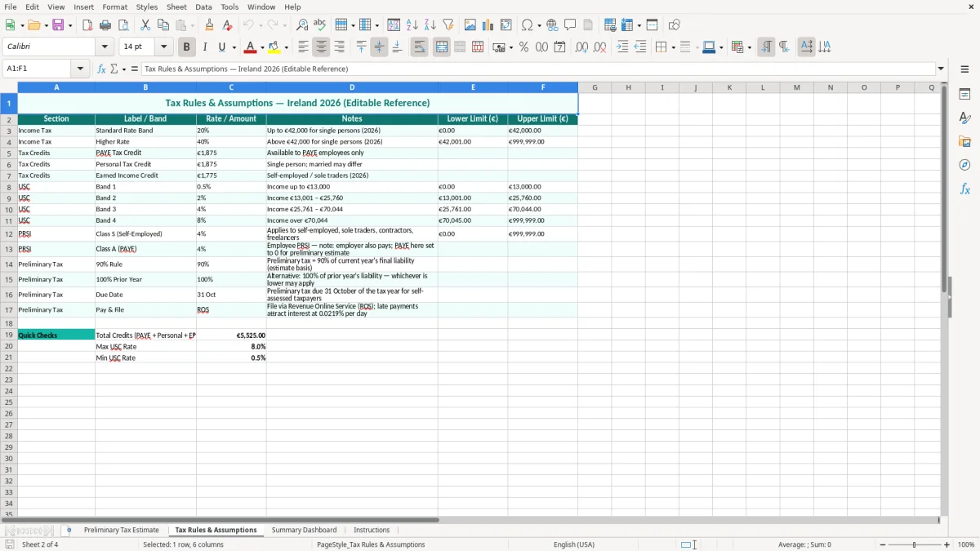Expand the formula bar arrow
This screenshot has height=551, width=980.
tap(941, 69)
